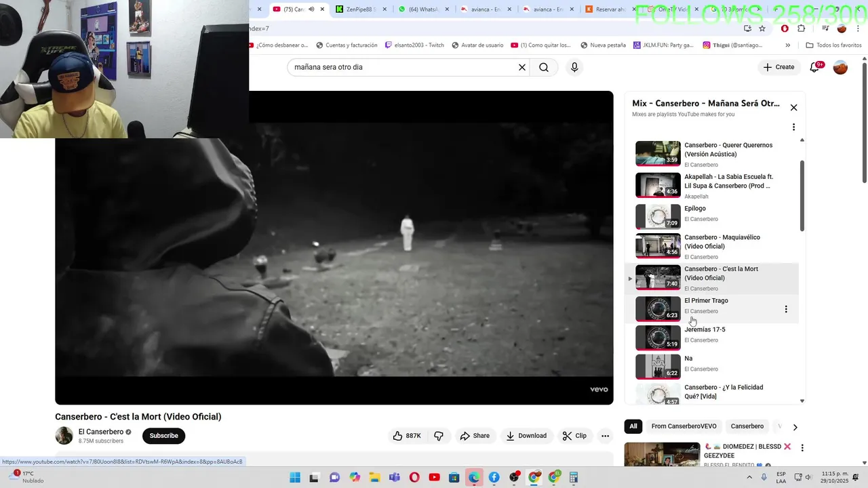This screenshot has width=868, height=488.
Task: Select From CanserberoVEVO chip
Action: pos(684,426)
